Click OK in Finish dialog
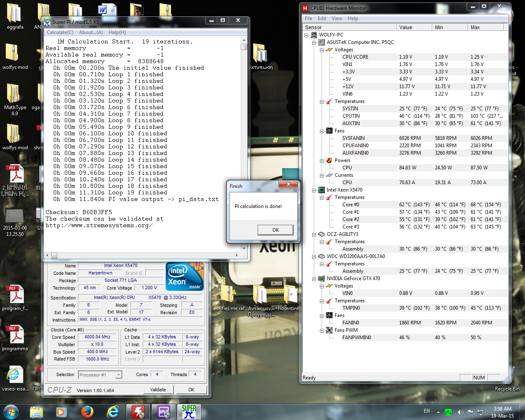 pos(276,230)
